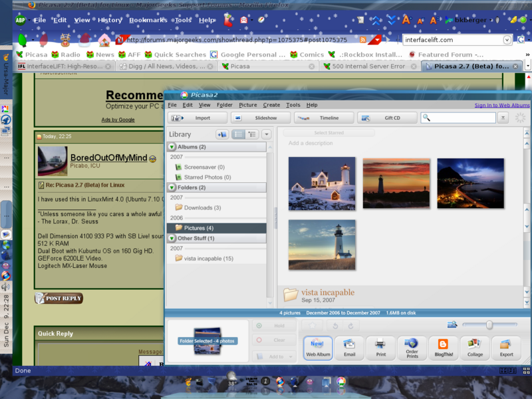Viewport: 532px width, 399px height.
Task: Click Order Prints button
Action: (412, 347)
